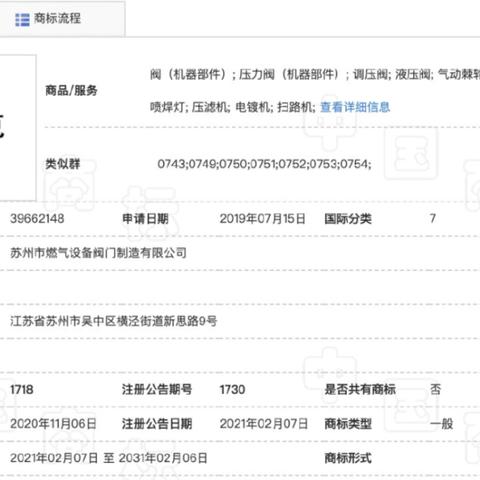
Task: Select the similar group codes 0743;0749;0750
Action: click(x=264, y=164)
